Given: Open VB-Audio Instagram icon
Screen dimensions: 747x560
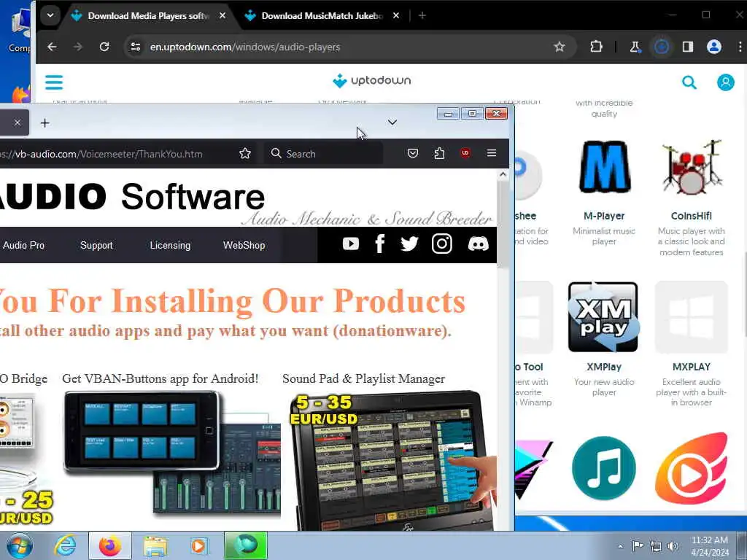Looking at the screenshot, I should (441, 244).
